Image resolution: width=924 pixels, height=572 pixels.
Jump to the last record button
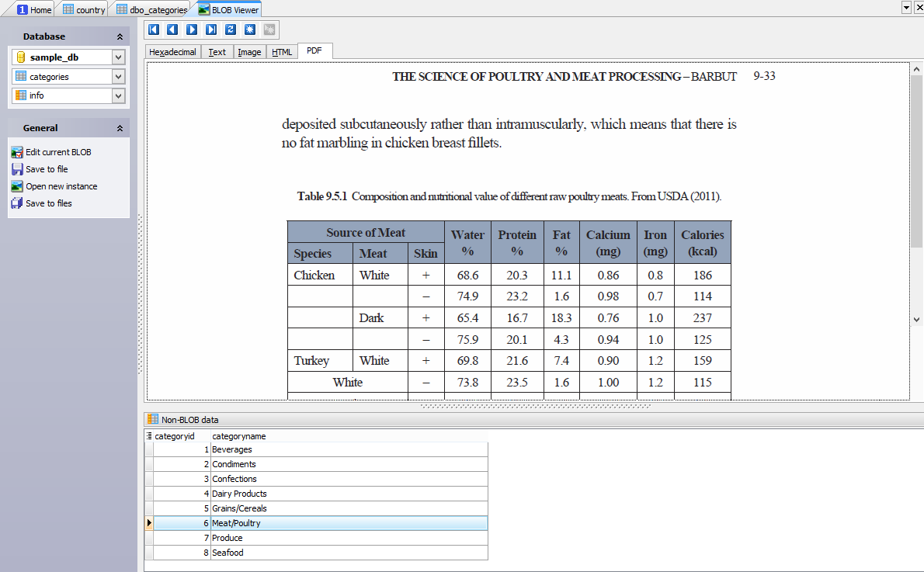click(x=211, y=29)
